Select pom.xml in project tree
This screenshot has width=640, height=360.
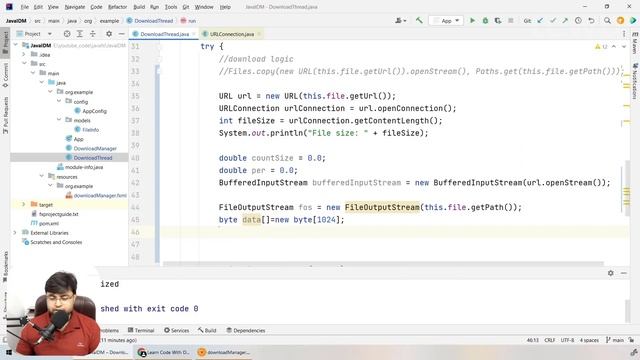coord(49,223)
